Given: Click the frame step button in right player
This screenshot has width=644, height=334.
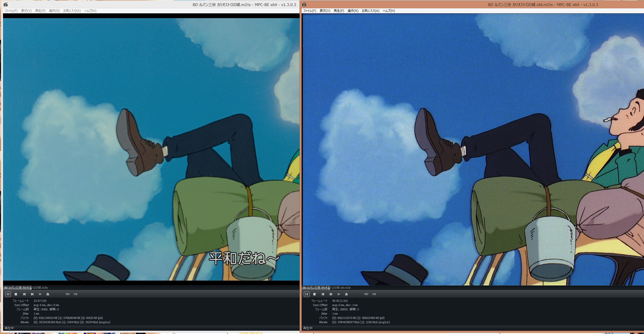Looking at the screenshot, I should [x=339, y=294].
